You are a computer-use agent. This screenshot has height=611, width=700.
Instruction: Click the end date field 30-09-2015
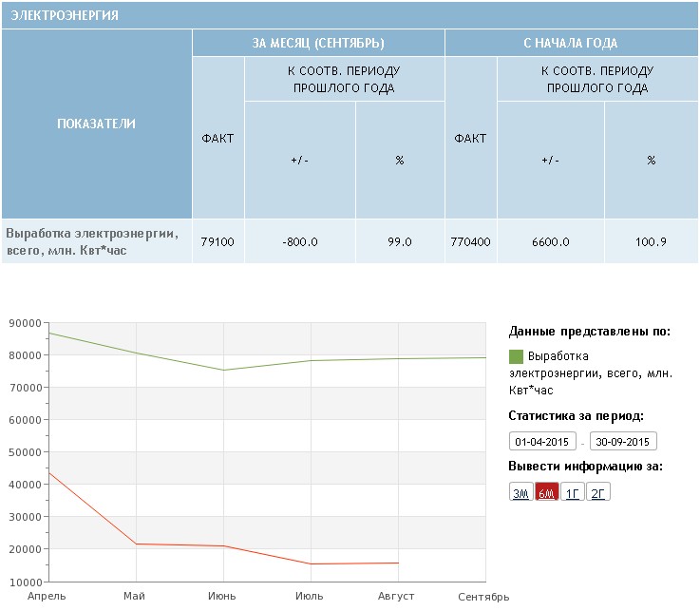point(623,442)
